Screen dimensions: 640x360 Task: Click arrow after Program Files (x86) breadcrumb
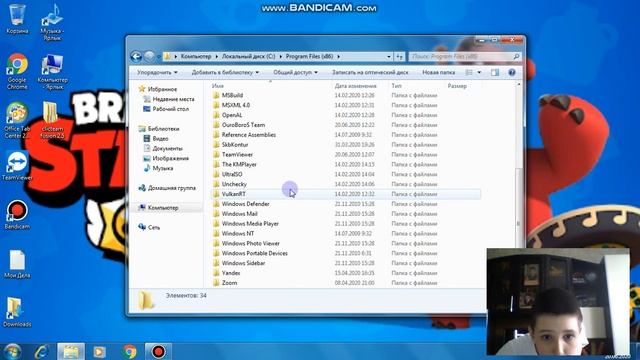(338, 56)
